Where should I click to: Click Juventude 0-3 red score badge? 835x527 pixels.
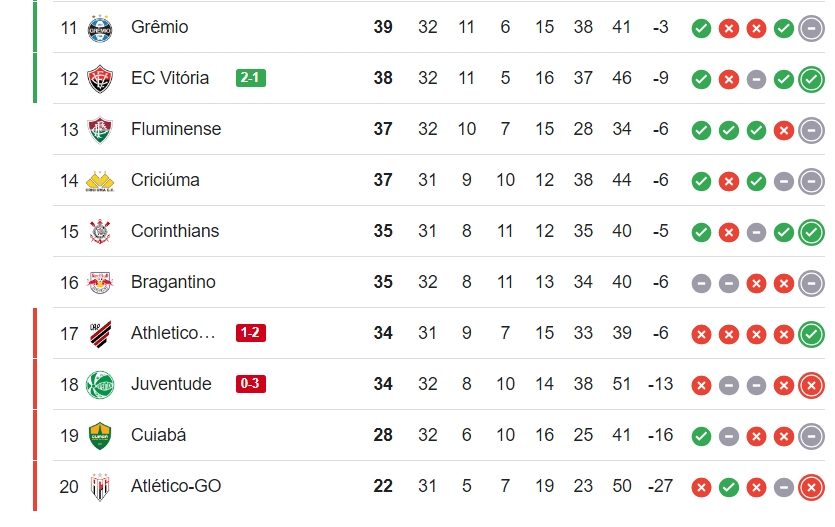[x=250, y=384]
